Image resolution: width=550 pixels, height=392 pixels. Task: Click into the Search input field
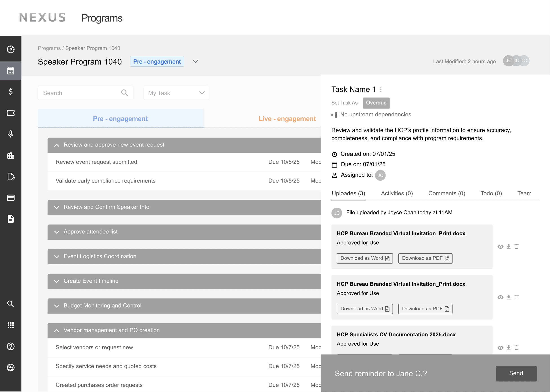[x=80, y=93]
